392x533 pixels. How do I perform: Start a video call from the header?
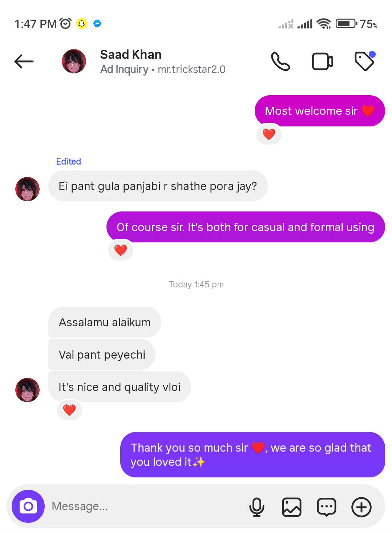323,61
